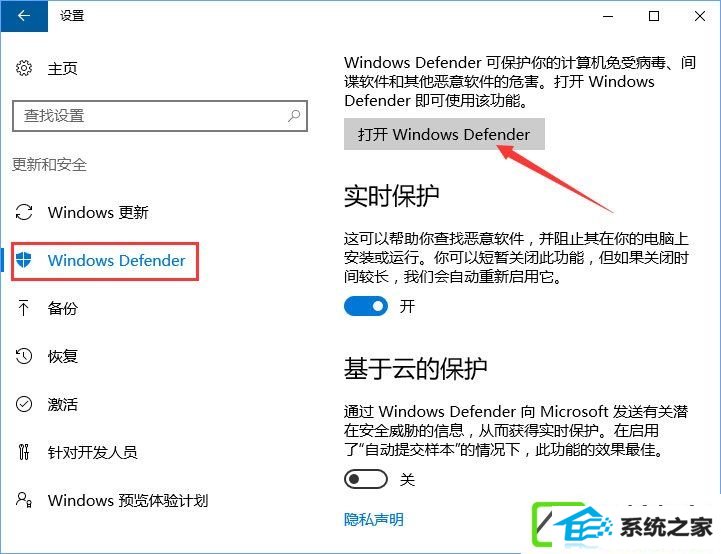Turn off the real-time protection toggle
The height and width of the screenshot is (554, 721).
point(366,306)
